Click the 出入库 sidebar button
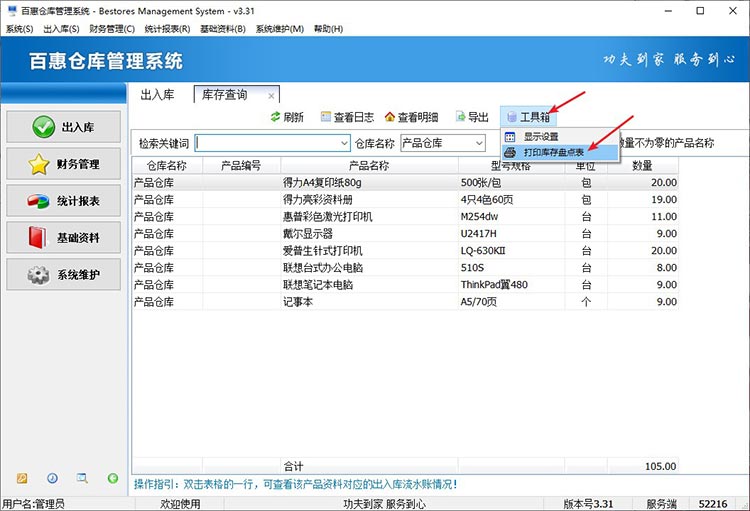 (x=64, y=127)
